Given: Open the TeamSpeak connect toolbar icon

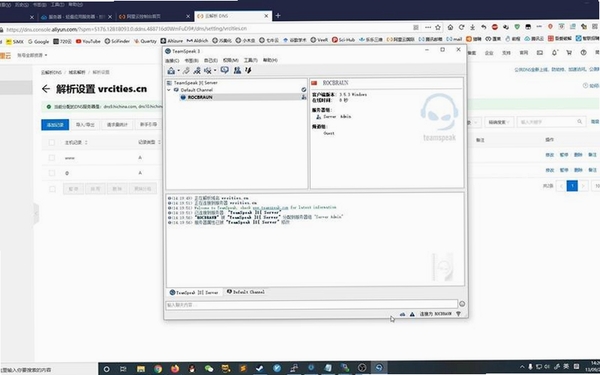Looking at the screenshot, I should [x=171, y=70].
